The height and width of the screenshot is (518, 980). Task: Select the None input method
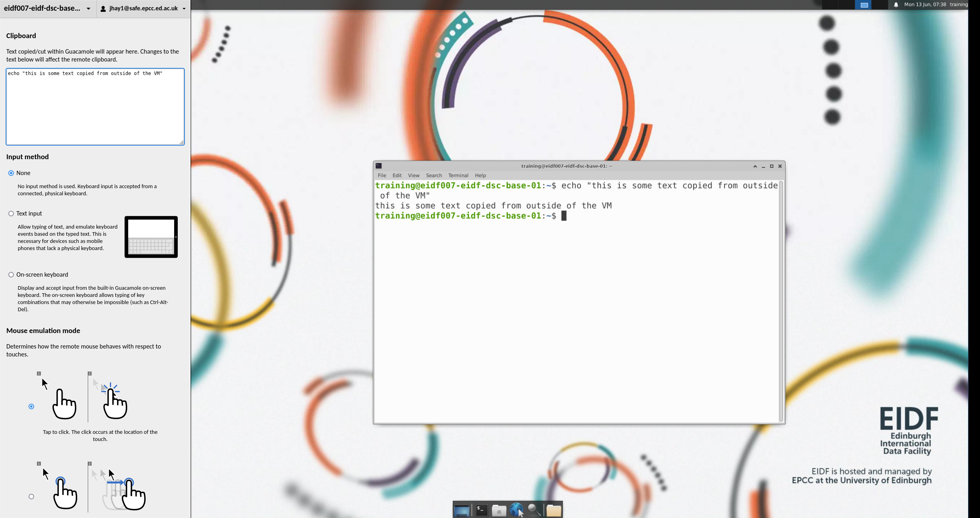11,173
